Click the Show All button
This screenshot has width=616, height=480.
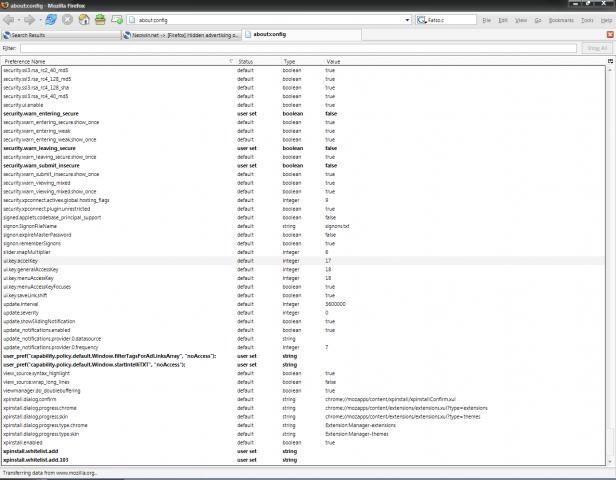tap(597, 48)
